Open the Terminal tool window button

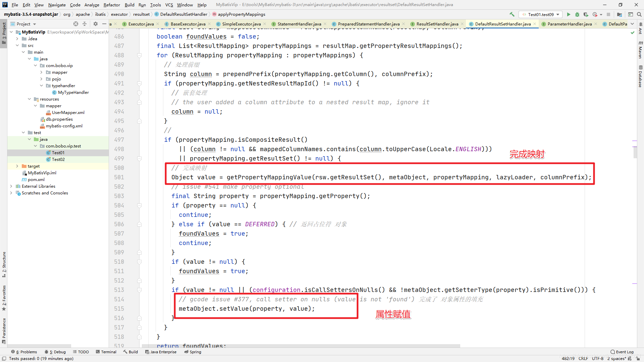click(x=106, y=352)
